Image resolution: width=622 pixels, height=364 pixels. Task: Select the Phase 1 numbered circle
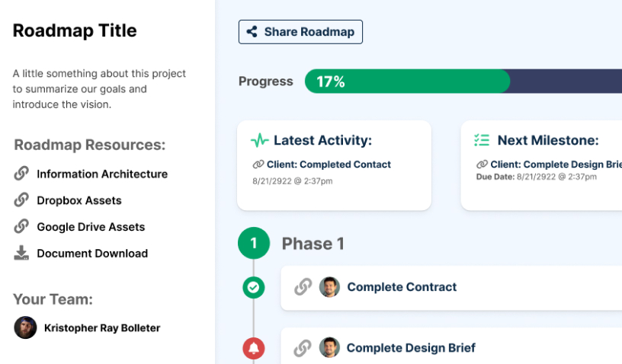point(254,243)
